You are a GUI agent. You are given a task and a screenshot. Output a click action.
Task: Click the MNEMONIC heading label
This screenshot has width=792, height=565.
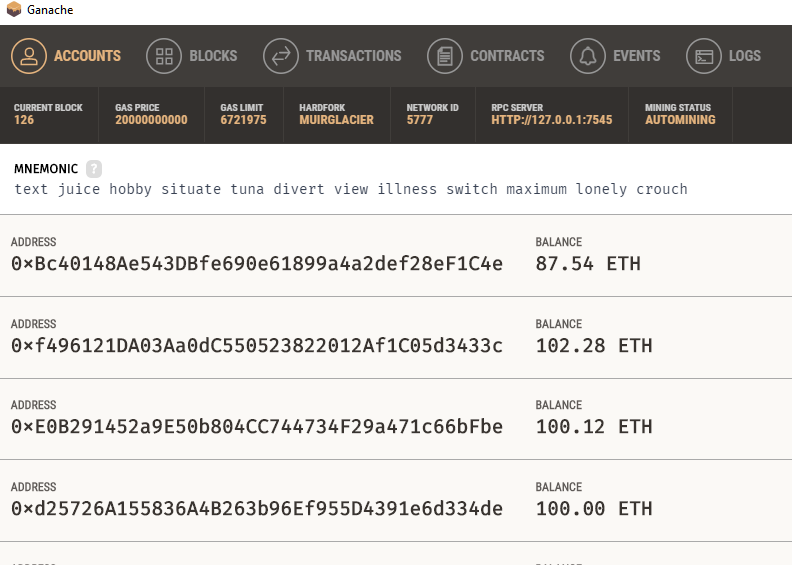point(46,169)
